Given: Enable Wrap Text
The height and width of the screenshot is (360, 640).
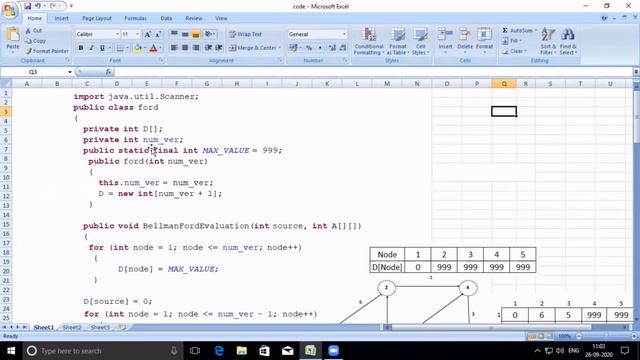Looking at the screenshot, I should point(245,34).
